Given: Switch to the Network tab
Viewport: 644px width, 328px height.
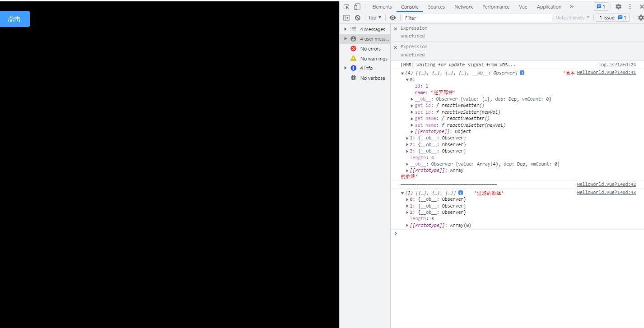Looking at the screenshot, I should click(464, 7).
